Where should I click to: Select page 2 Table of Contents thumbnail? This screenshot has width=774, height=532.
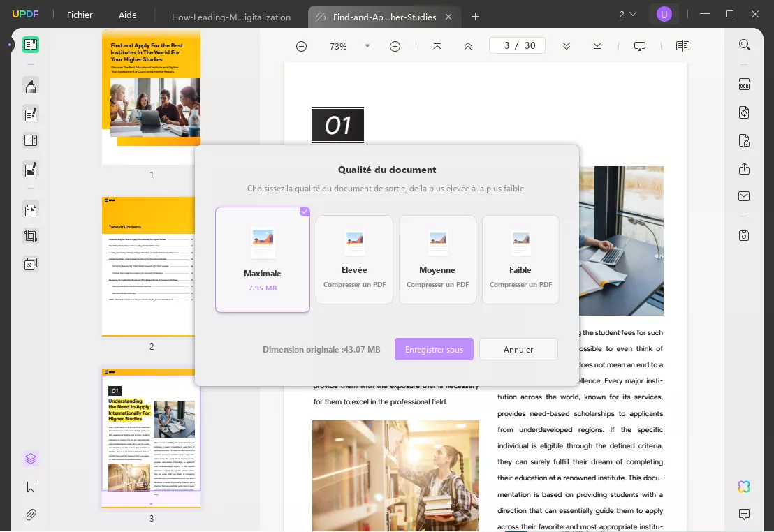(151, 267)
